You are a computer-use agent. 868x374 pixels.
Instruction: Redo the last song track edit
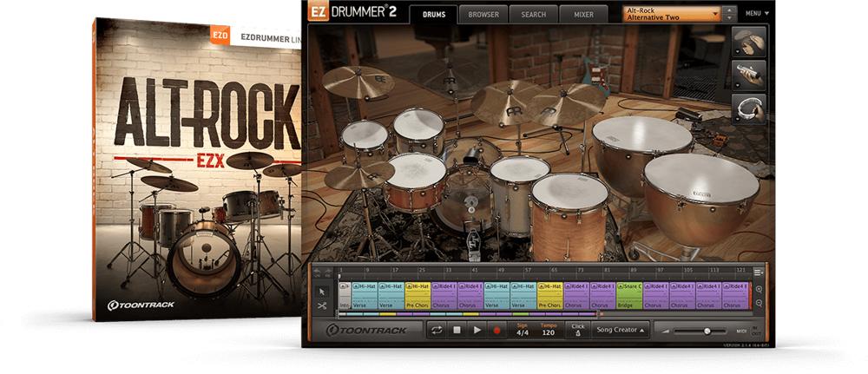click(327, 272)
